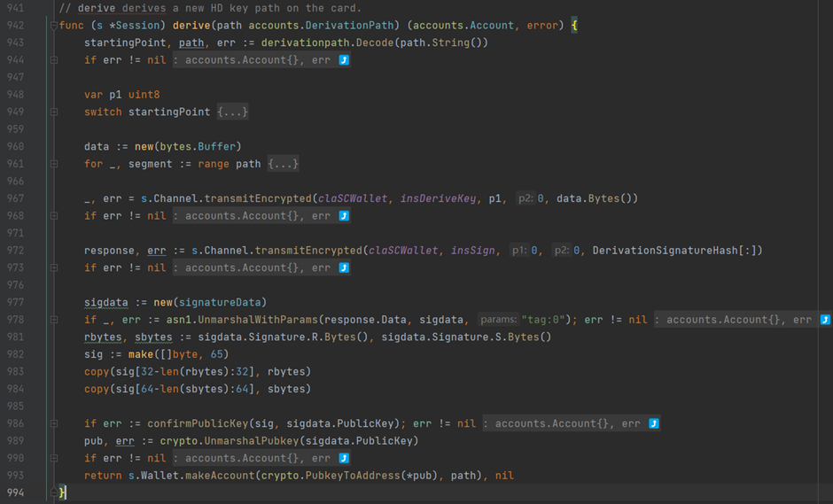Screen dimensions: 833x504
Task: Click 'PubkeyToAddress' on line 993
Action: pos(353,476)
